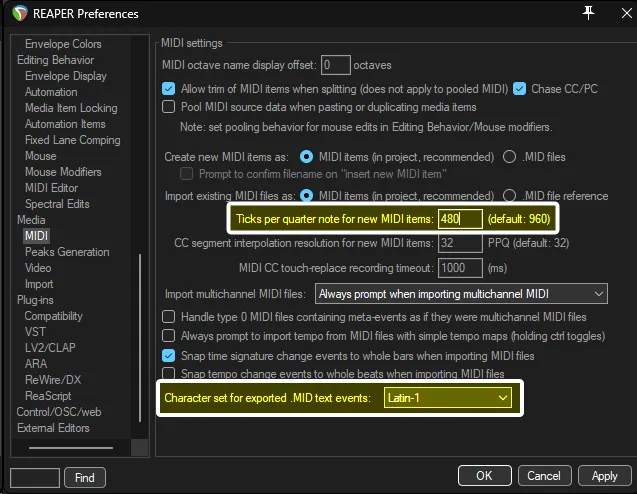Click the search box next to Find

coord(35,477)
